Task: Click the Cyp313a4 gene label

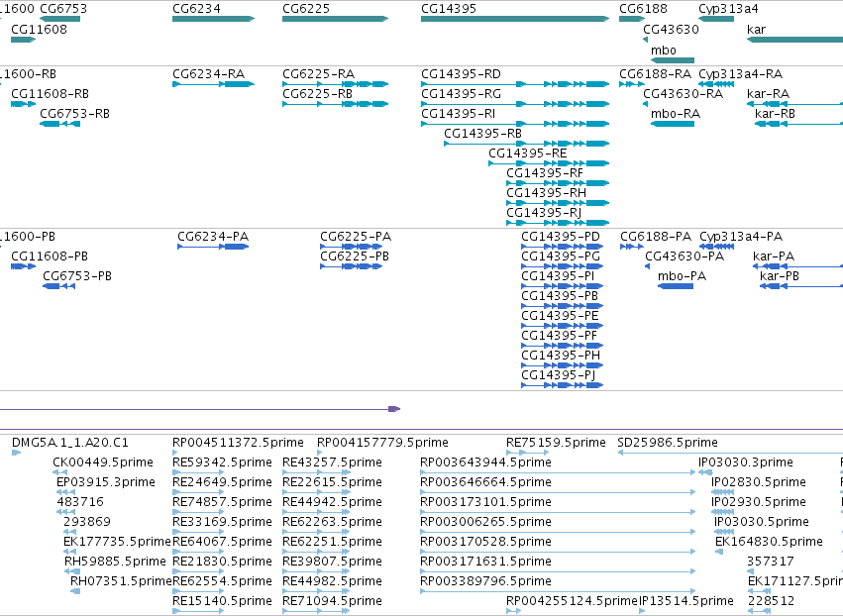Action: click(x=728, y=9)
